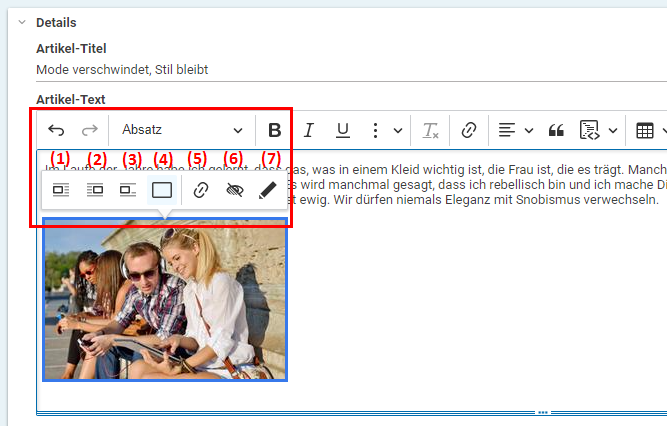Insert a link using the toolbar link icon
Screen dimensions: 667x426
coord(468,130)
